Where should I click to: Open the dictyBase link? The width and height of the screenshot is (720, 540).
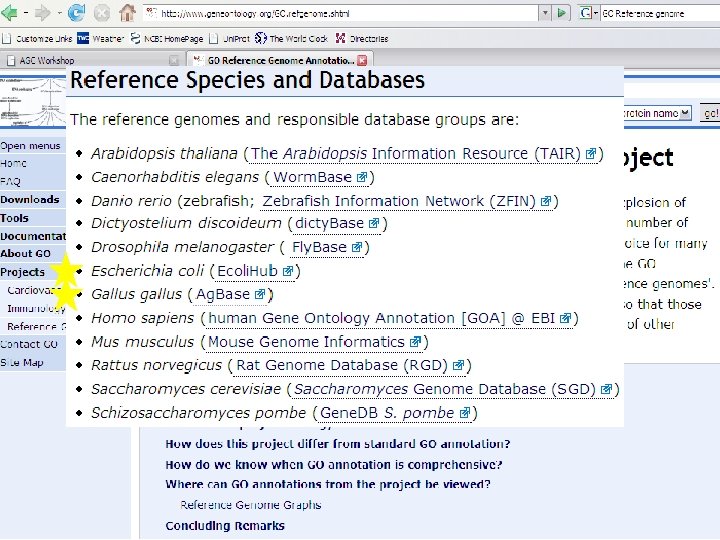click(329, 224)
